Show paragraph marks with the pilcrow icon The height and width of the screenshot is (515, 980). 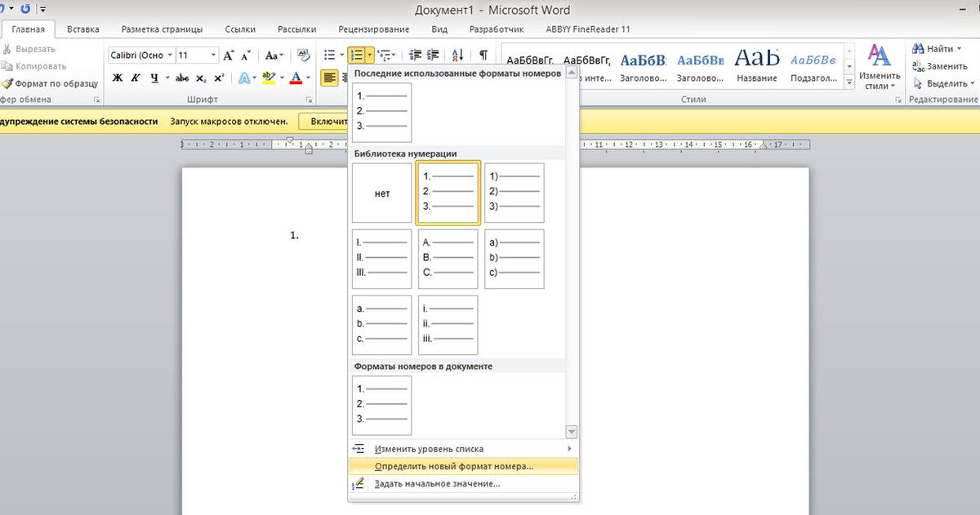[x=483, y=55]
